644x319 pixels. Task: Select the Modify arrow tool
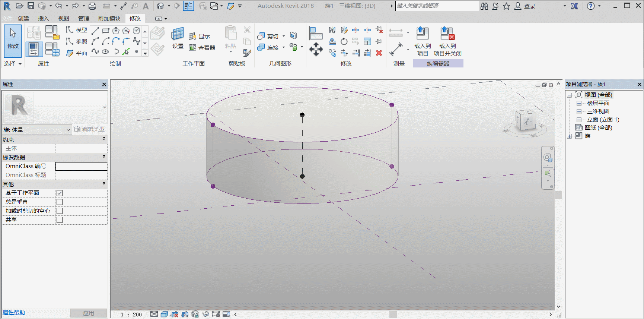click(13, 40)
